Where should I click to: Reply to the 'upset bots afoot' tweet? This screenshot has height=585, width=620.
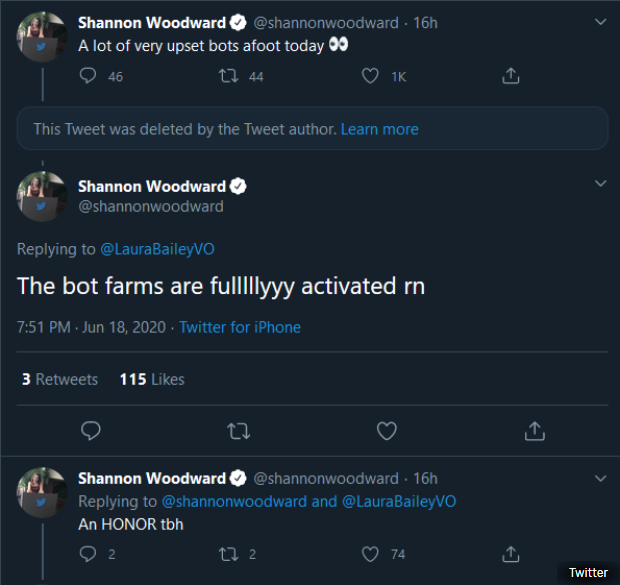[88, 76]
